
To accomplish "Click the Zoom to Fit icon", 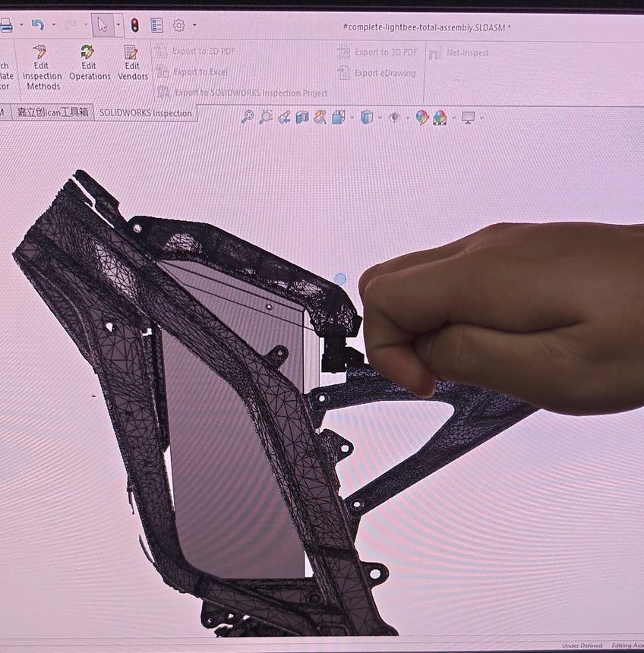I will pos(248,117).
